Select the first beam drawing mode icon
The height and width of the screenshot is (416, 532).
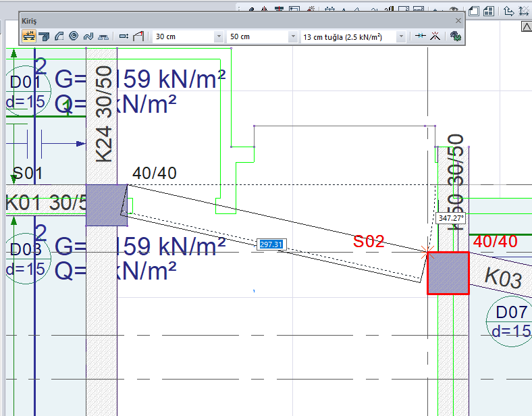point(30,36)
